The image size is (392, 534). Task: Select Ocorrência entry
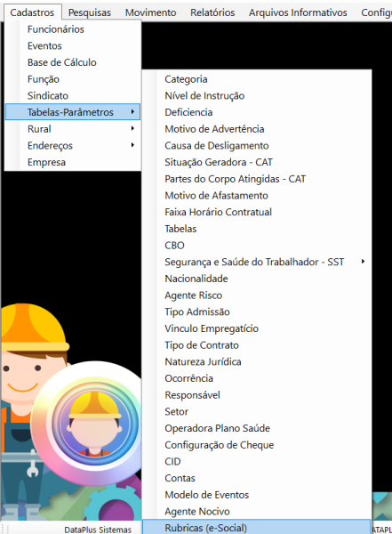(x=257, y=378)
